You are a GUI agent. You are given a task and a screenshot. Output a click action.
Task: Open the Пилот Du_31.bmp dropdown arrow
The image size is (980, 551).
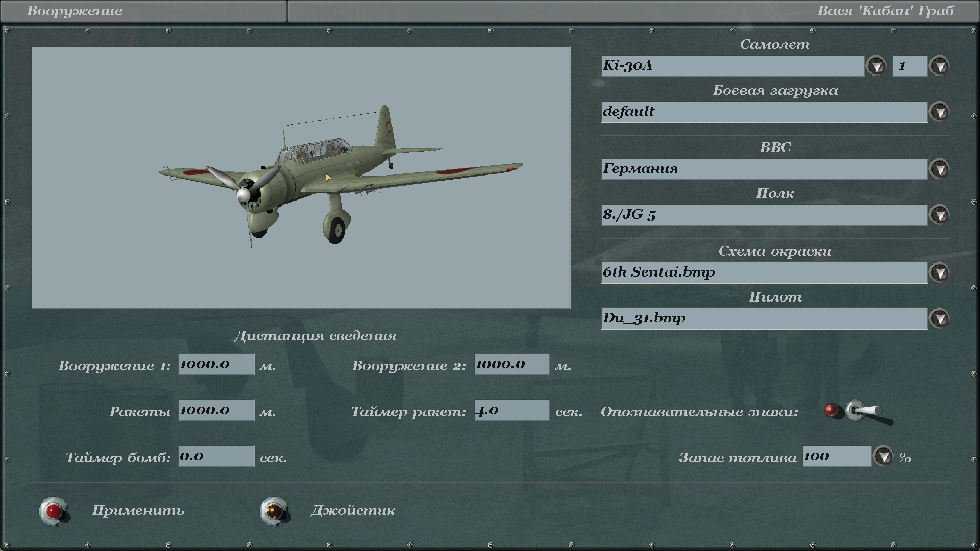(x=940, y=318)
